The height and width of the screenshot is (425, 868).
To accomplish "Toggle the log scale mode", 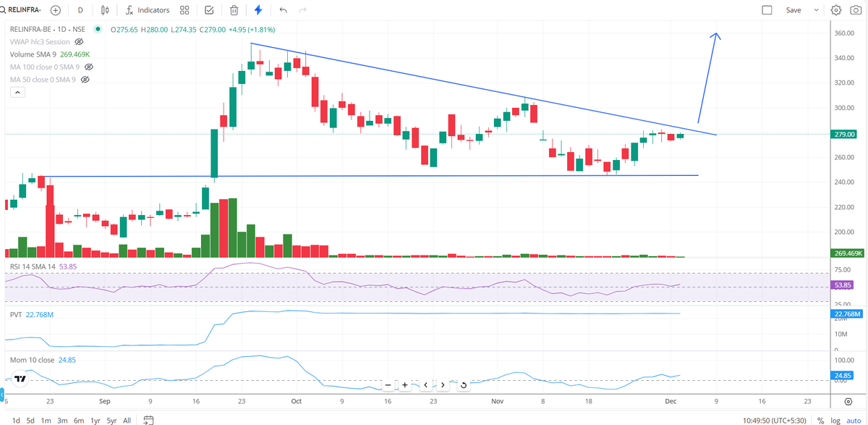I will coord(835,420).
